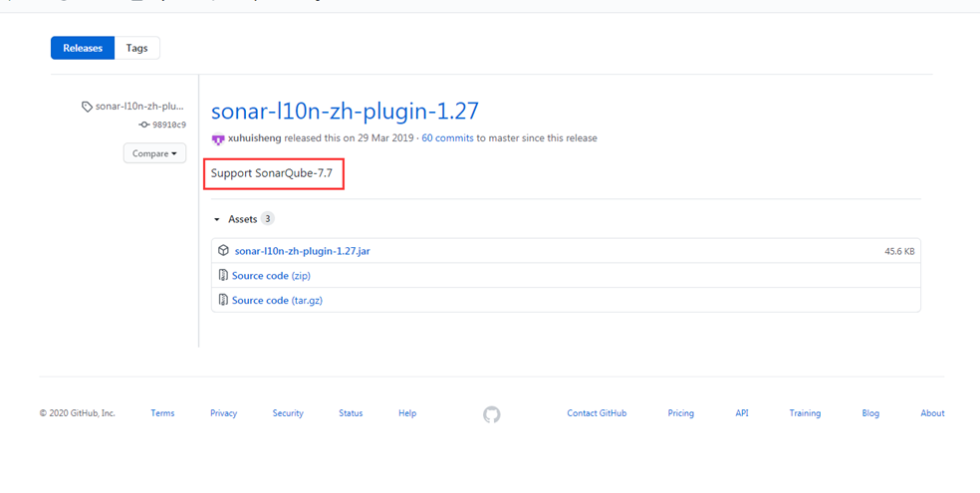Open the Security footer link
Image resolution: width=980 pixels, height=493 pixels.
point(288,413)
